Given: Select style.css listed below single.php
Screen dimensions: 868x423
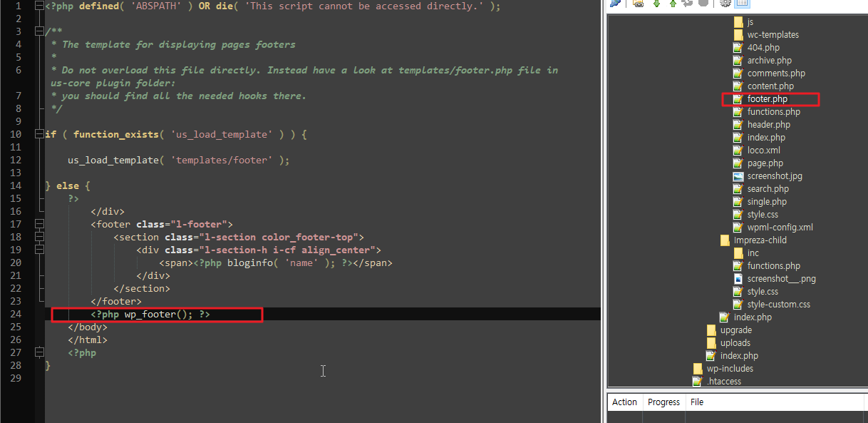Looking at the screenshot, I should click(763, 214).
